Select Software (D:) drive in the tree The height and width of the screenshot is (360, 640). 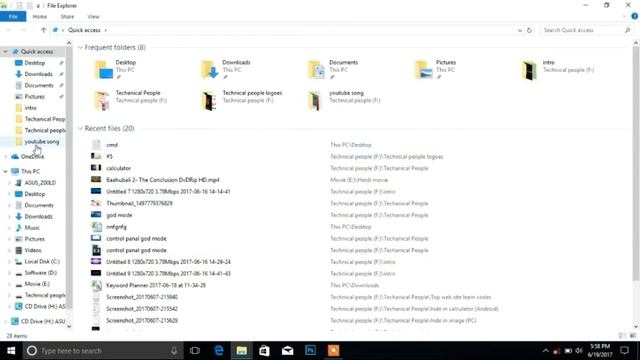40,273
